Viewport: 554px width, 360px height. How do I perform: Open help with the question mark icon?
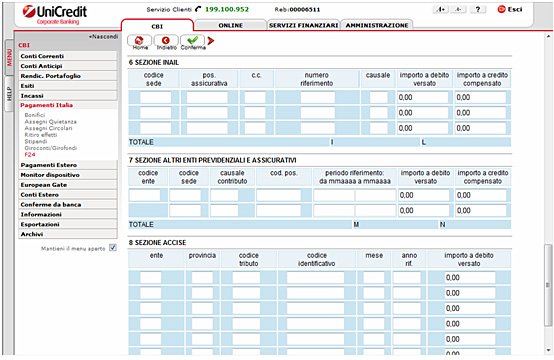[x=478, y=10]
